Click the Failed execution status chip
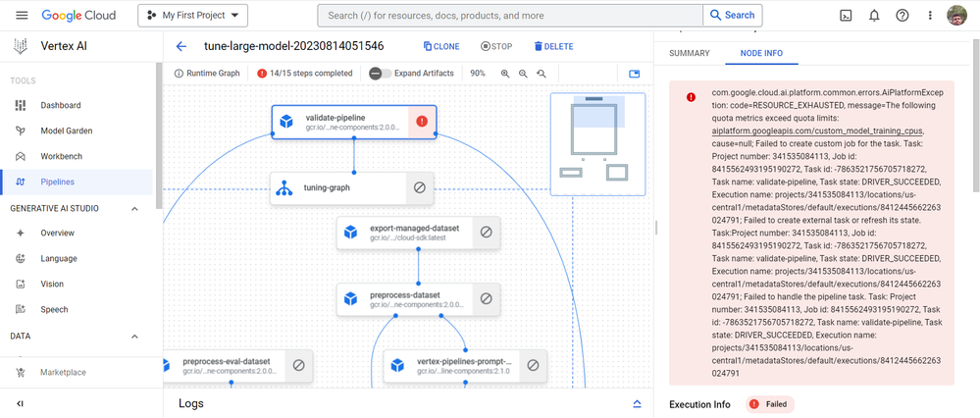Image resolution: width=980 pixels, height=418 pixels. point(770,404)
